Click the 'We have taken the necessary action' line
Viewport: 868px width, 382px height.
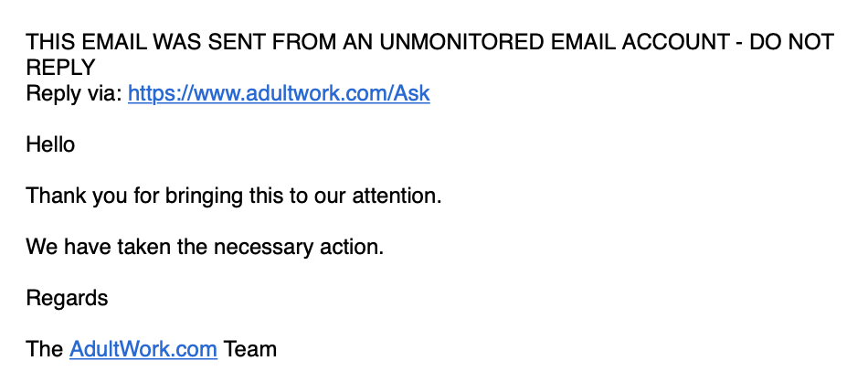click(x=205, y=247)
